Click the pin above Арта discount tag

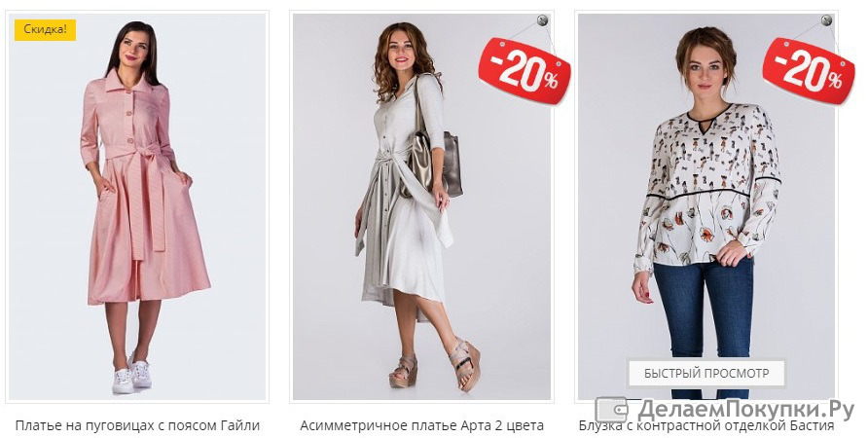tap(543, 20)
